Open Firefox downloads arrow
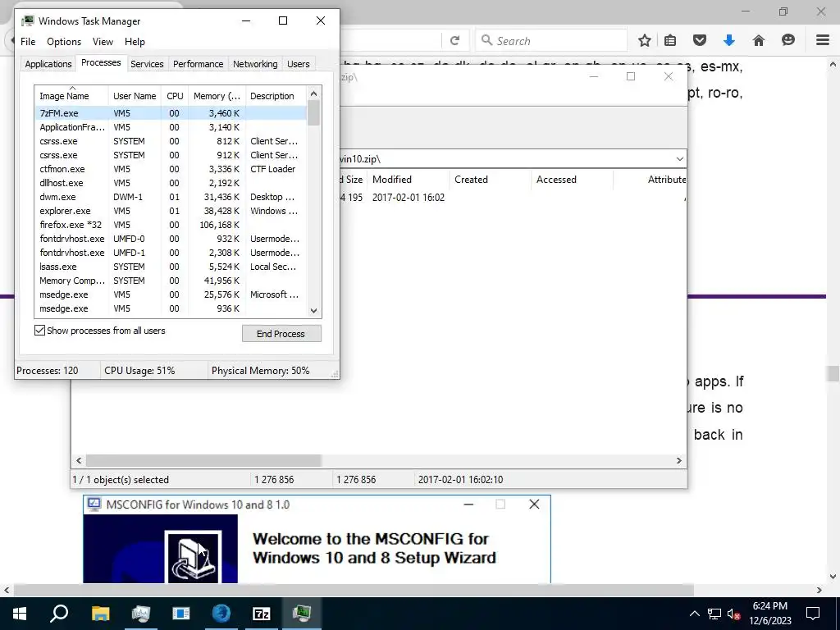 pyautogui.click(x=729, y=40)
